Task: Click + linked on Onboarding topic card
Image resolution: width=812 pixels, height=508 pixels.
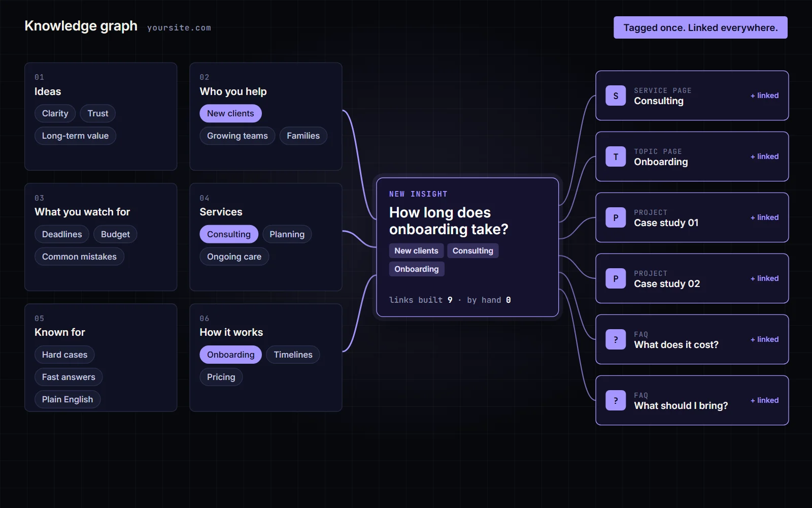Action: point(764,156)
